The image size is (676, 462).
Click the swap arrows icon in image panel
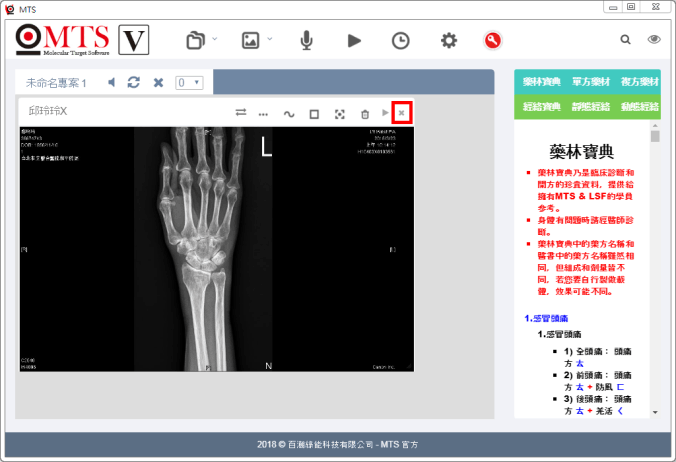point(241,112)
